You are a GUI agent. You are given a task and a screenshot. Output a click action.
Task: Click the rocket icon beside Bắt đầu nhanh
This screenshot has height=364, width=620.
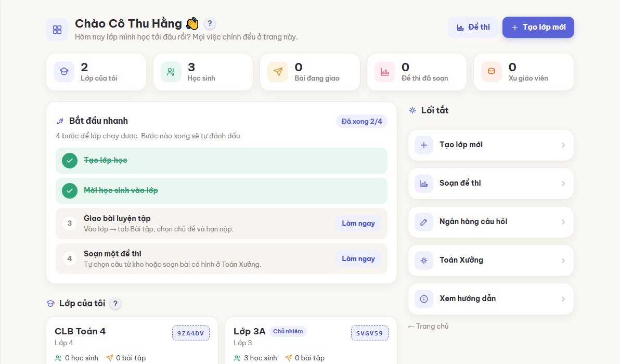point(60,121)
